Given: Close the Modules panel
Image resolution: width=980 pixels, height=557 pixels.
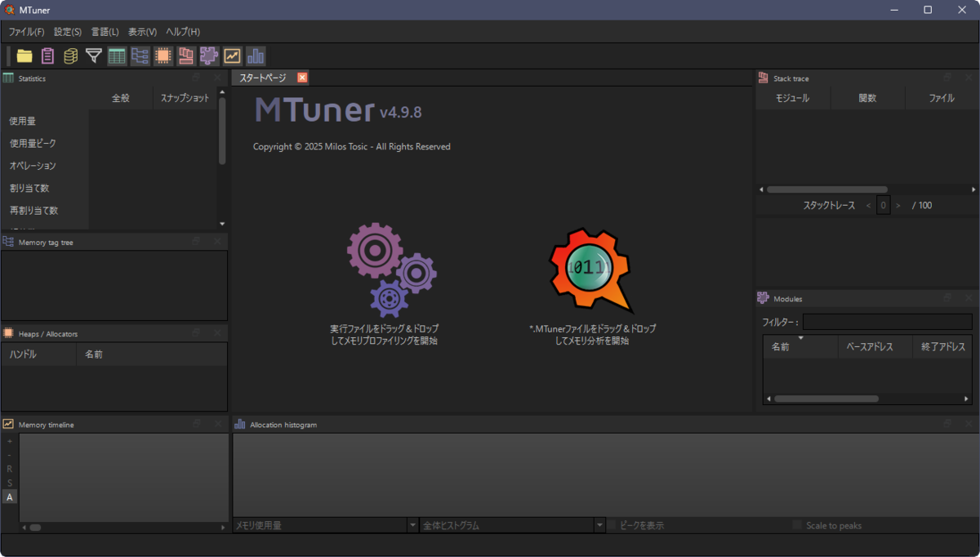Looking at the screenshot, I should pyautogui.click(x=969, y=298).
